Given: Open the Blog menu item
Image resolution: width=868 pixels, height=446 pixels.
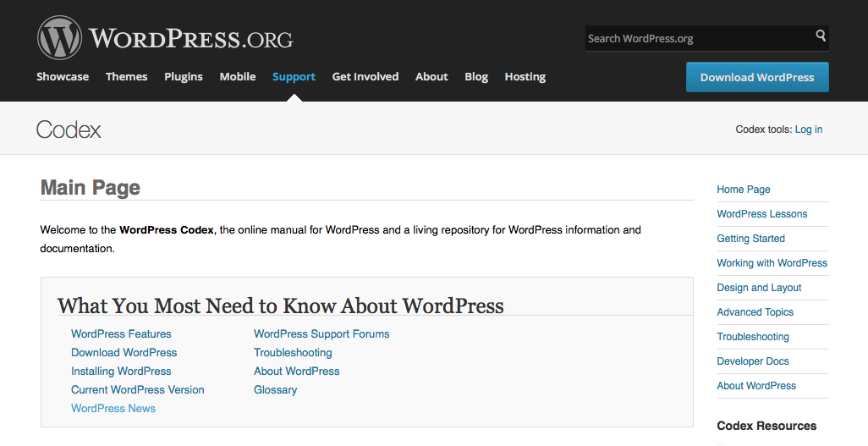Looking at the screenshot, I should click(476, 77).
